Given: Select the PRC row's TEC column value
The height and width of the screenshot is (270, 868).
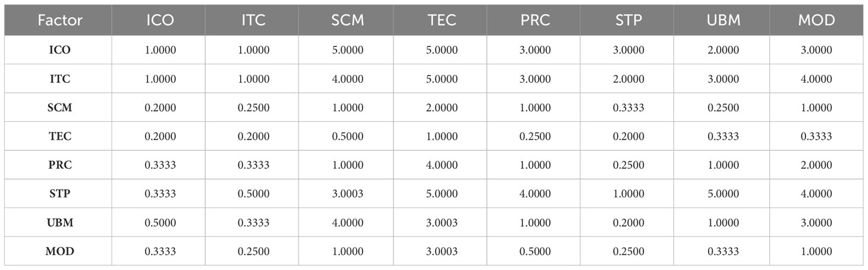Looking at the screenshot, I should 442,165.
